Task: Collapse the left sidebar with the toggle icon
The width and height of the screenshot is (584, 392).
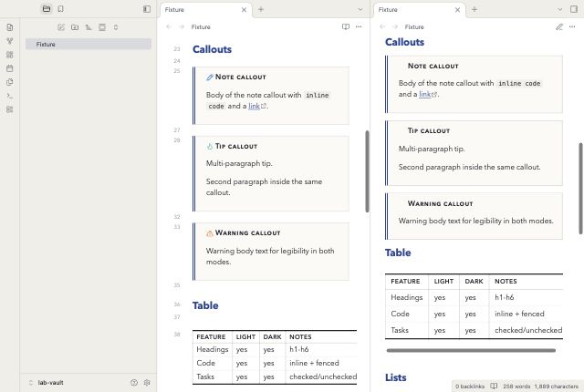Action: coord(147,9)
